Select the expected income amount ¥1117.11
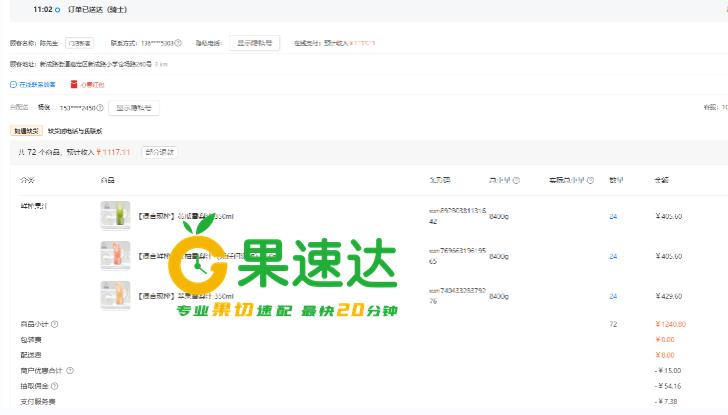 [113, 152]
